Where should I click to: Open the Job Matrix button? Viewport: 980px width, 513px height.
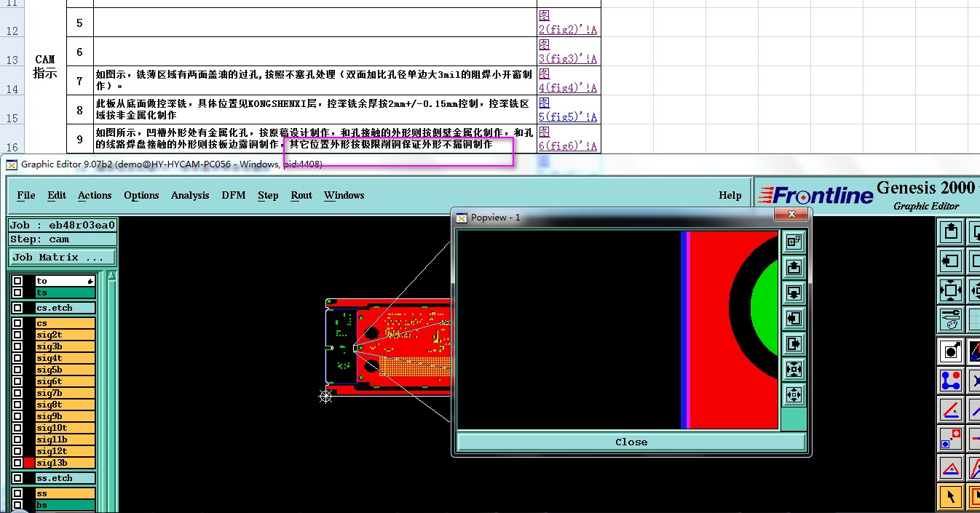click(x=62, y=257)
